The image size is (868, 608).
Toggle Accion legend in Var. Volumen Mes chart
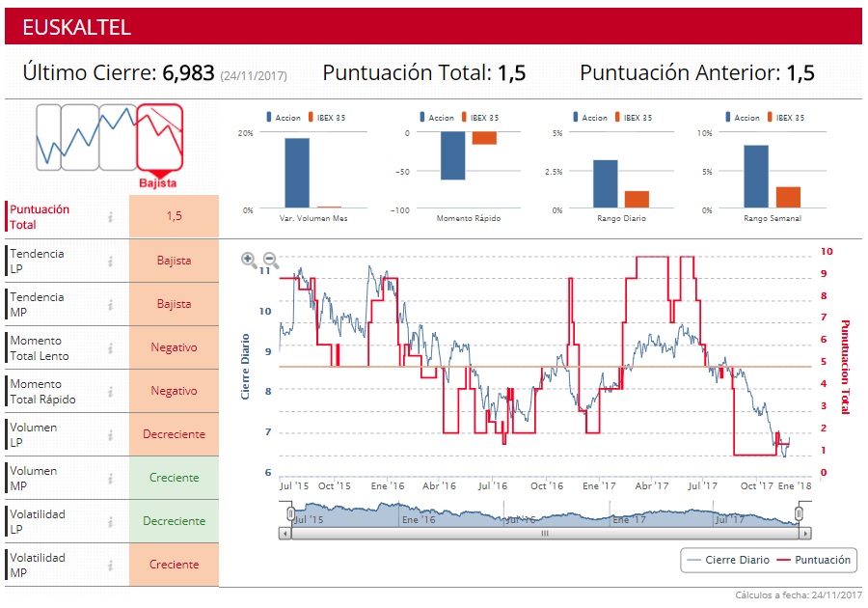click(284, 118)
